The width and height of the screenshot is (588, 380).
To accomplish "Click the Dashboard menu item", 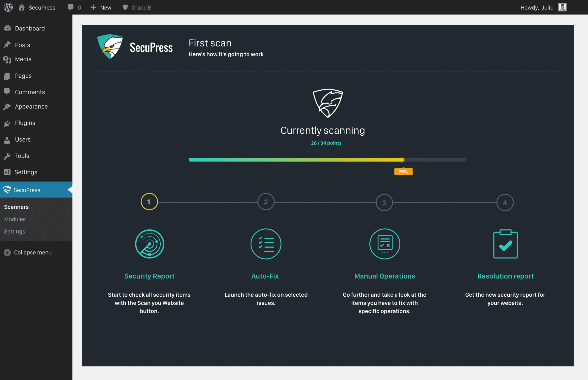I will coord(30,28).
